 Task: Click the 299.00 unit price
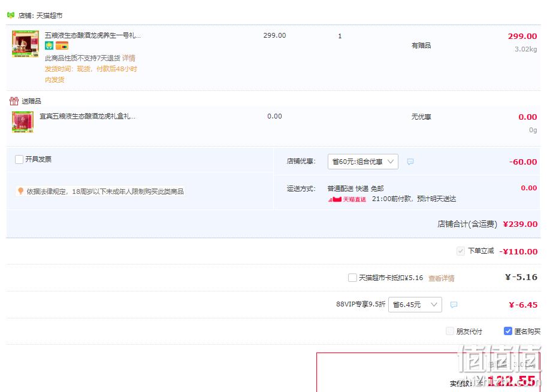tap(274, 35)
